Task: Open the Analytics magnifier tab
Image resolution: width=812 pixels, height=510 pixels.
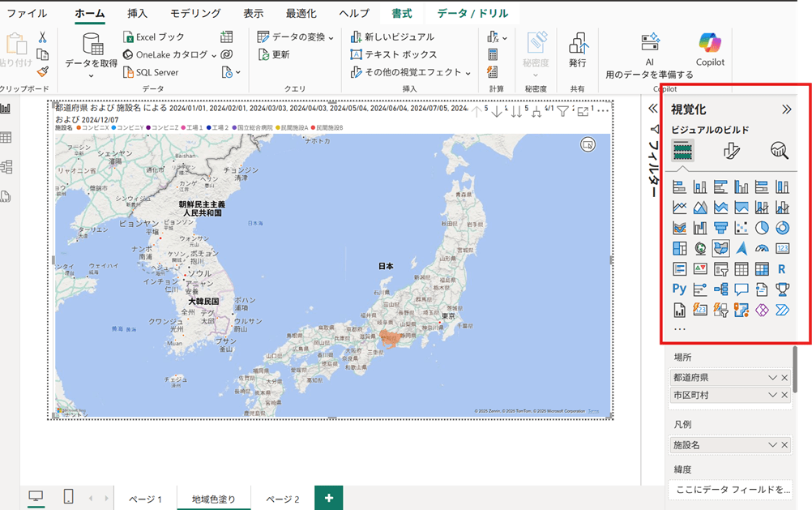Action: pyautogui.click(x=780, y=150)
